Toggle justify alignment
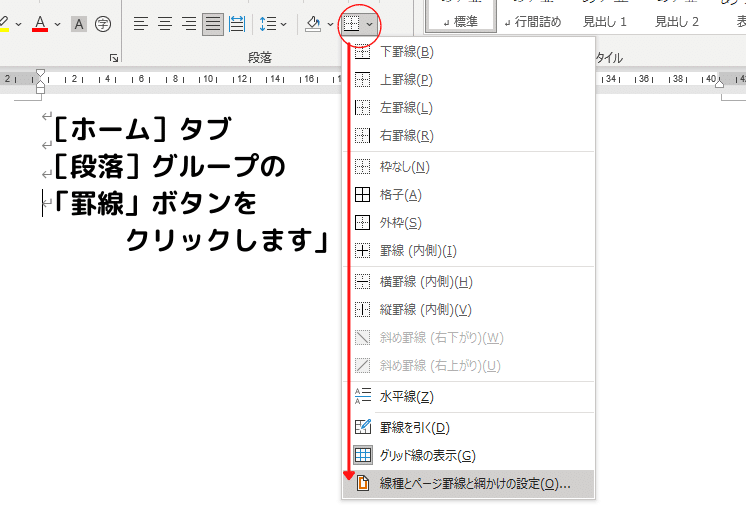Screen dimensions: 746x513 (213, 24)
